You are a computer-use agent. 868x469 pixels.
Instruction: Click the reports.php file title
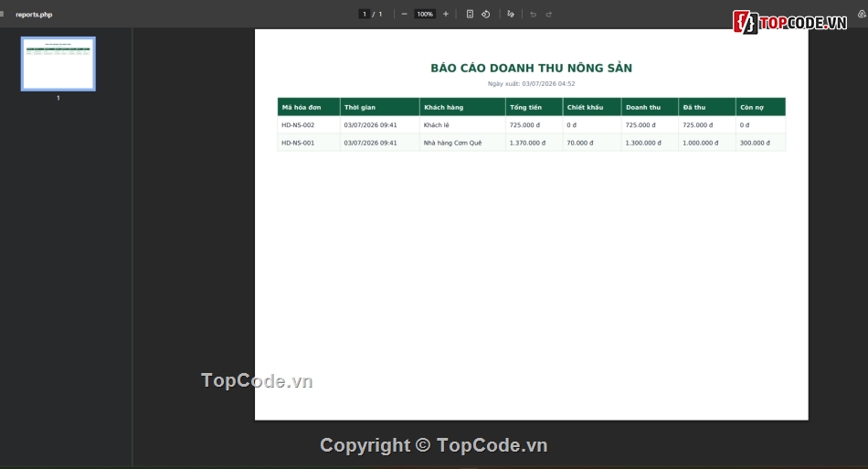pos(34,15)
